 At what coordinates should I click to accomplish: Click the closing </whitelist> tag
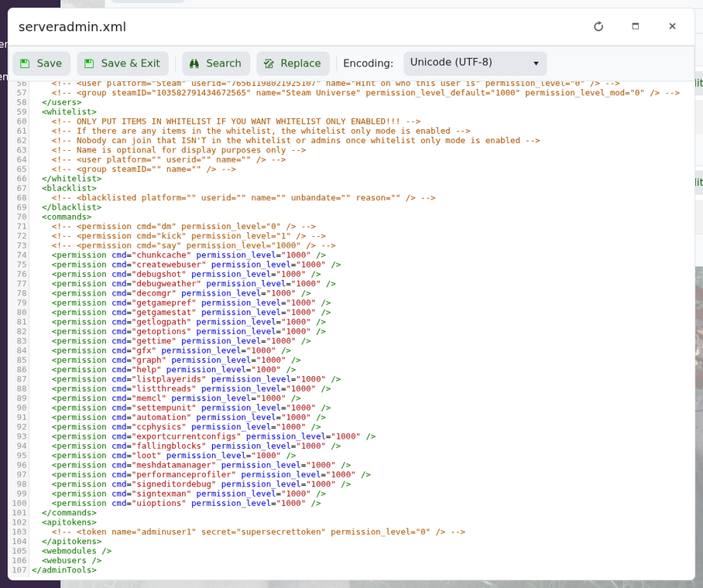coord(72,179)
